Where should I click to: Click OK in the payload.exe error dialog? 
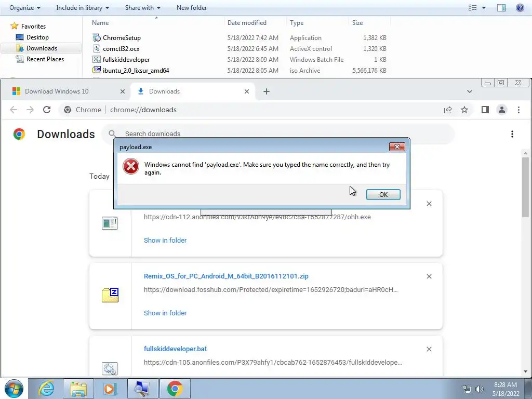383,194
